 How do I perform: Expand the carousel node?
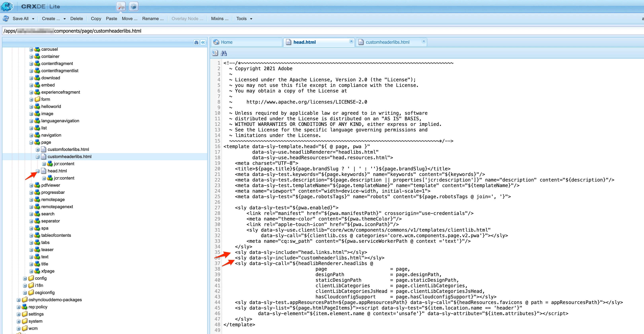pos(31,50)
